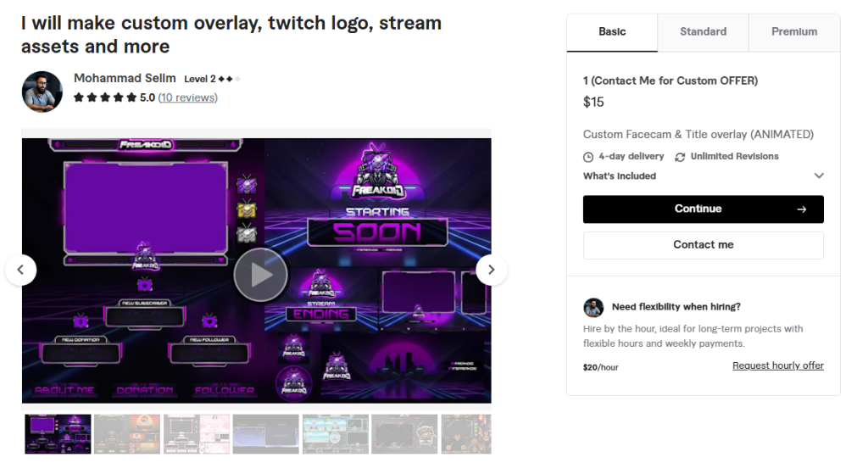
Task: Select the purple overlay thumbnail
Action: (x=58, y=434)
